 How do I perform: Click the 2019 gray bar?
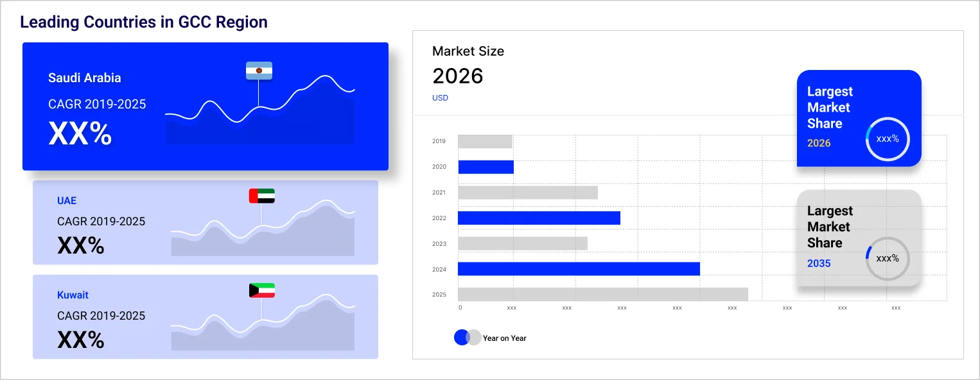click(485, 141)
